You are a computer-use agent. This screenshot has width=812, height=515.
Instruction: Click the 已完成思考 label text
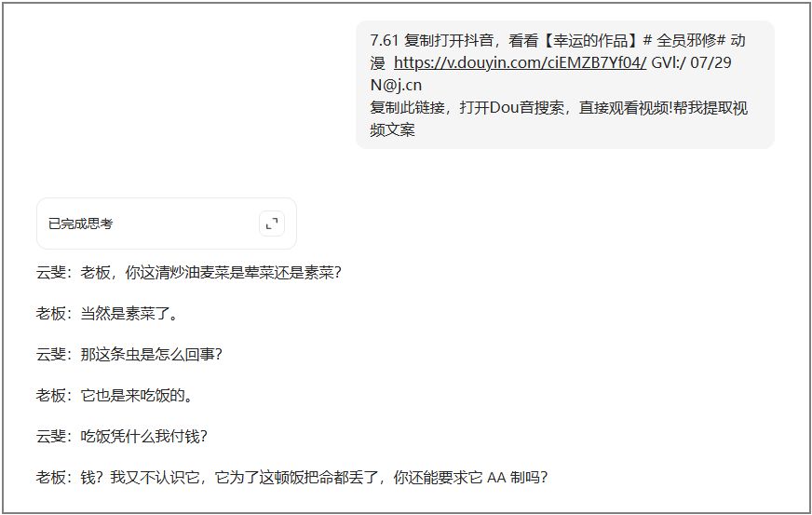click(80, 224)
